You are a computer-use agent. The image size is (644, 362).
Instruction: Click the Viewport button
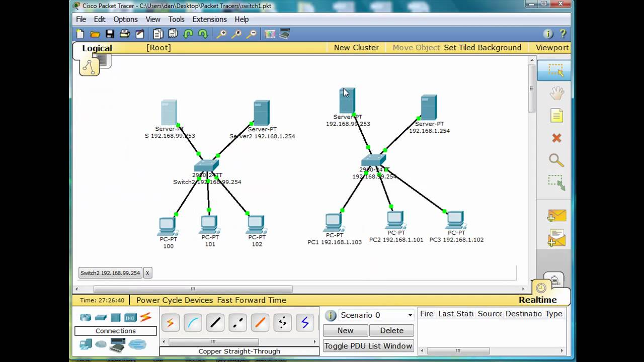(552, 48)
